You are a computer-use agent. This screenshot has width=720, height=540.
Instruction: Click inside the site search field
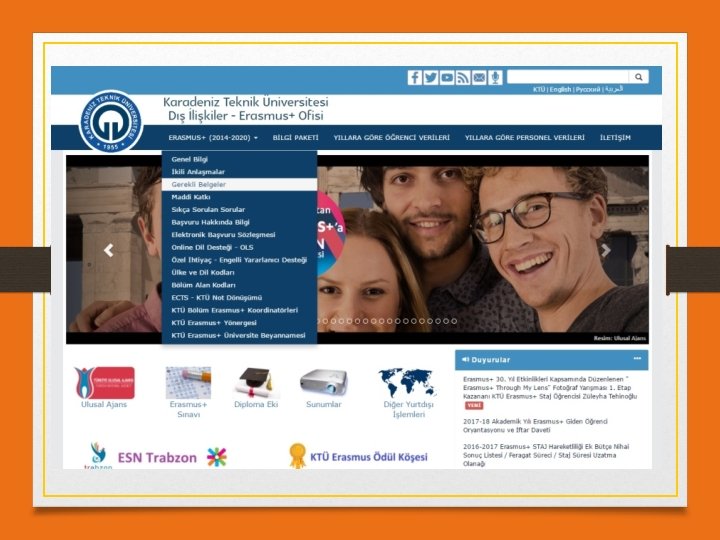pos(568,77)
